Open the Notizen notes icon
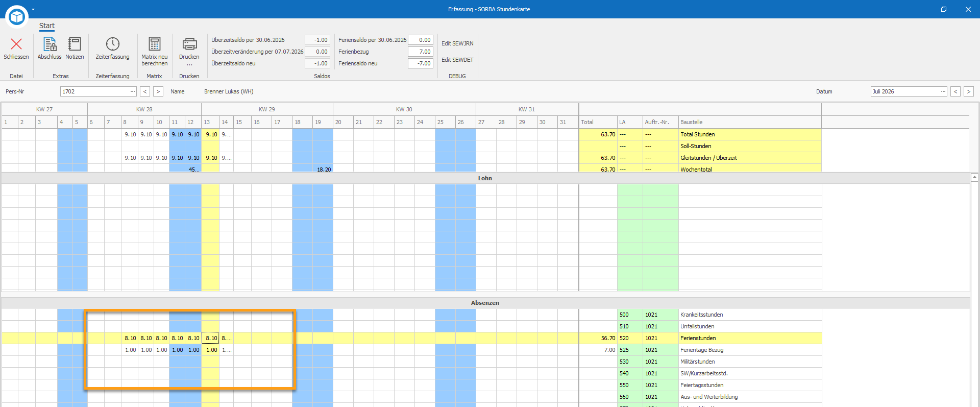This screenshot has height=407, width=980. click(x=75, y=44)
